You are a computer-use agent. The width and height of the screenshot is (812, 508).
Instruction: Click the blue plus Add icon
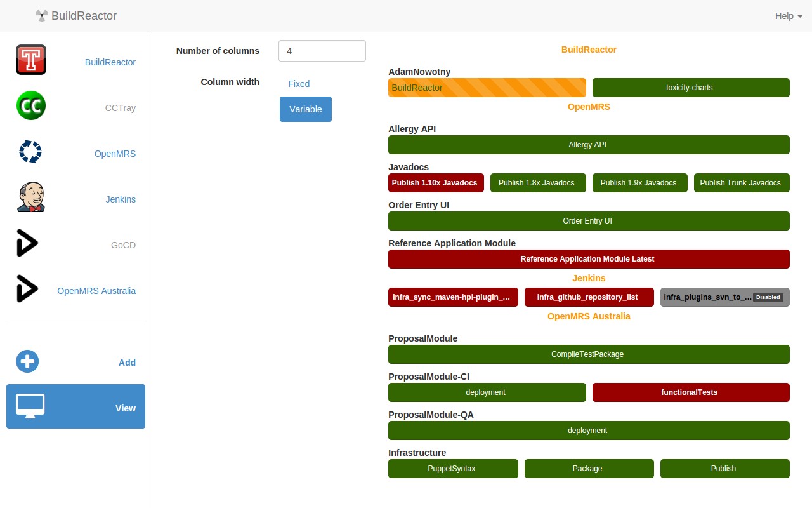point(27,361)
